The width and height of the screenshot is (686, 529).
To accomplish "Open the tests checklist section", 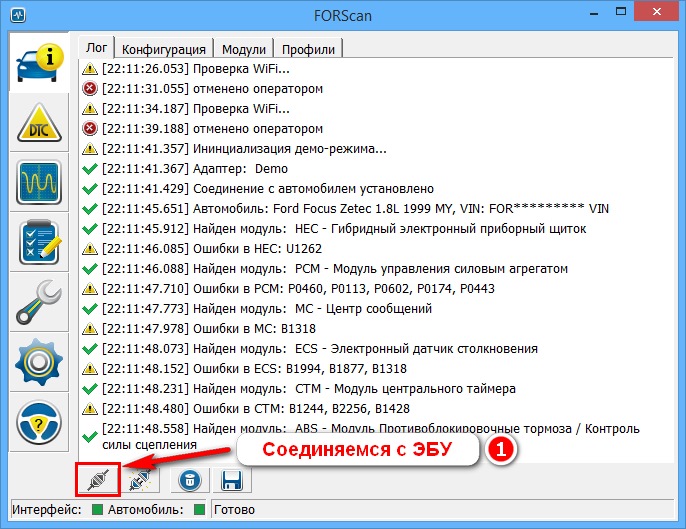I will click(x=39, y=242).
